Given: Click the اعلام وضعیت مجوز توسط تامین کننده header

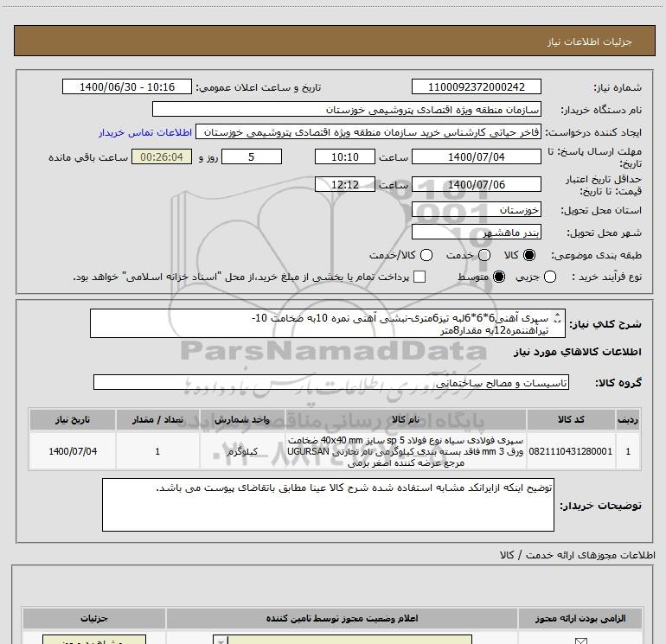Looking at the screenshot, I should (342, 618).
